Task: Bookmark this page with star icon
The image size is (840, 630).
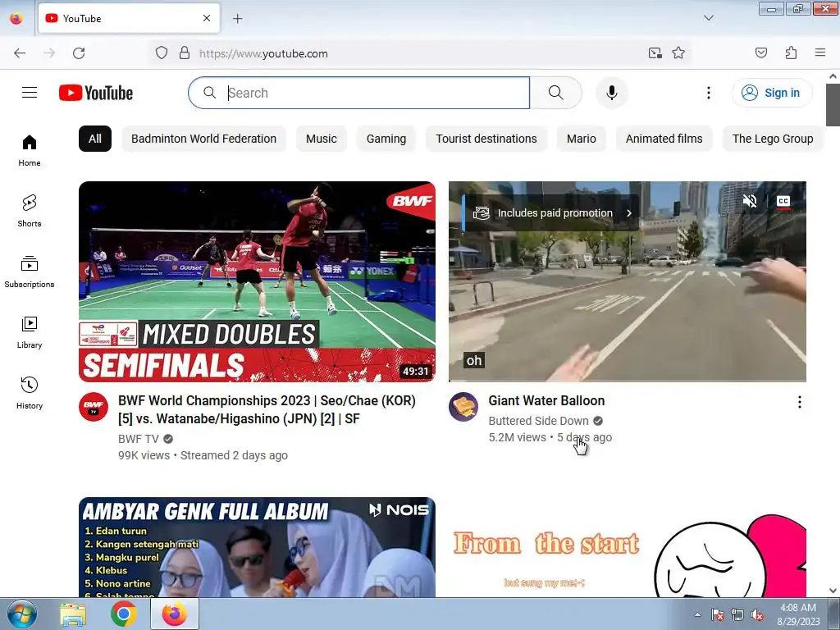Action: click(678, 53)
